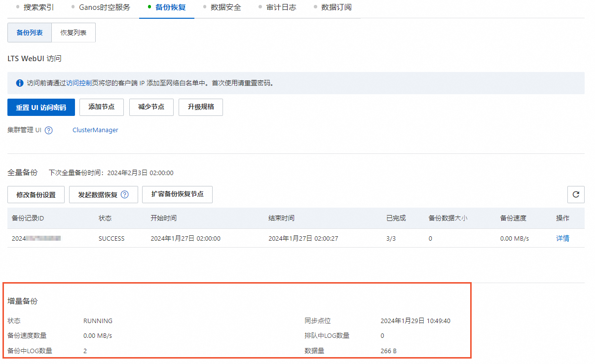Click 重置 UI 访问密码 button
The height and width of the screenshot is (364, 595).
[41, 107]
